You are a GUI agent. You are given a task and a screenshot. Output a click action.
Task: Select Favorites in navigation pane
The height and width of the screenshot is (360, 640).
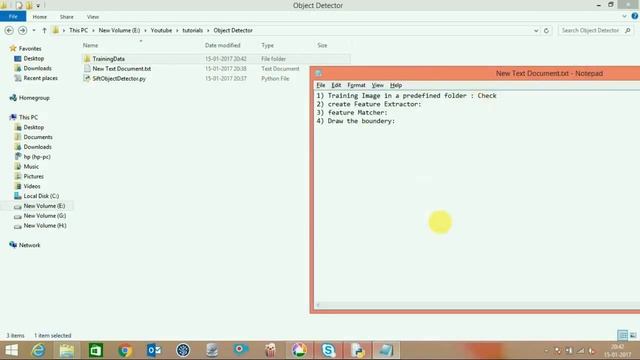(x=30, y=48)
